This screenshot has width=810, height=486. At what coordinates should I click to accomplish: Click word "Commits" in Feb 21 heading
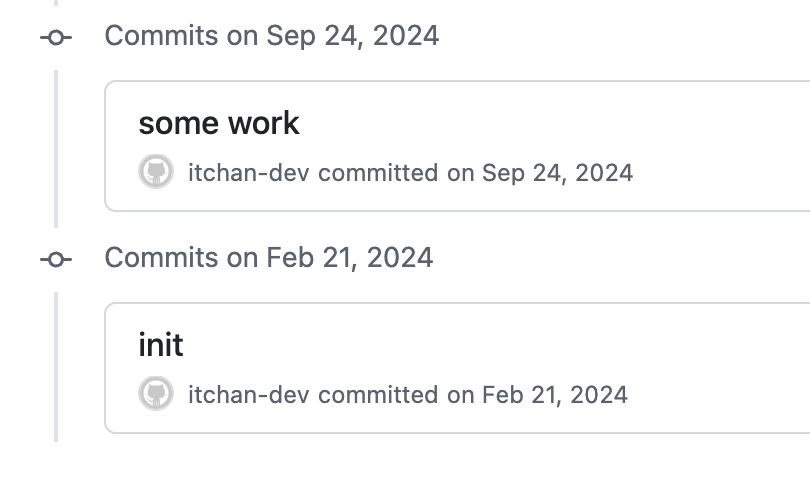pyautogui.click(x=161, y=258)
